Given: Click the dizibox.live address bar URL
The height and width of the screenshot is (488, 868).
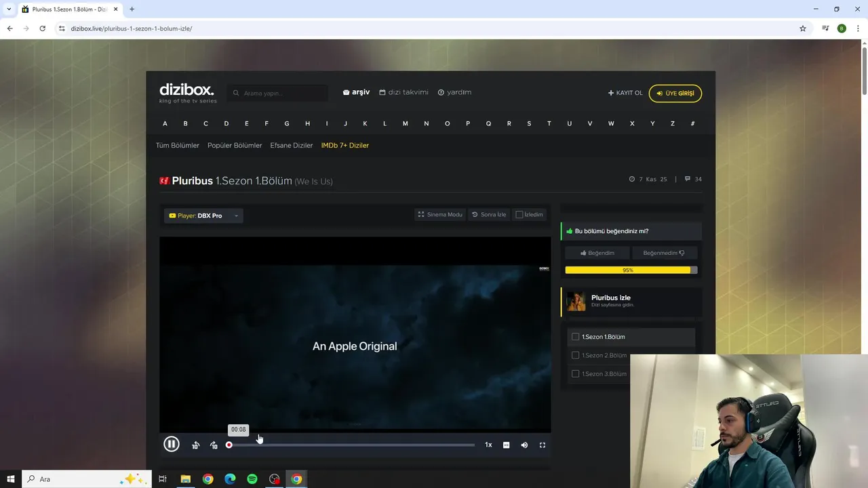Looking at the screenshot, I should pos(132,28).
